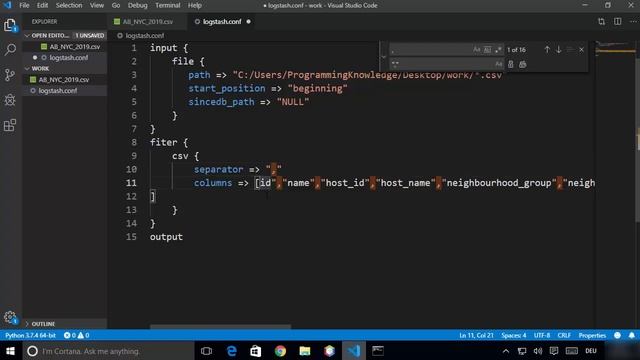
Task: Select logstash.conf in WORK folder
Action: pos(64,91)
